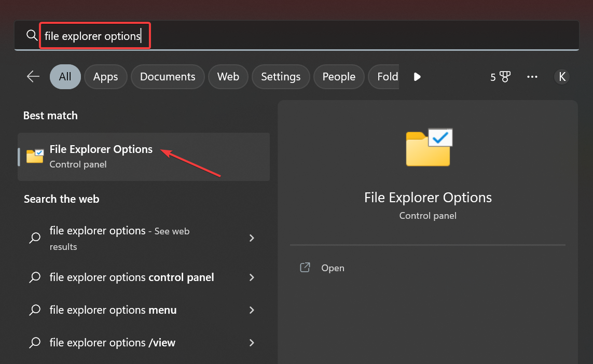
Task: Click magnifier icon beside 'control panel' suggestion
Action: pyautogui.click(x=35, y=277)
